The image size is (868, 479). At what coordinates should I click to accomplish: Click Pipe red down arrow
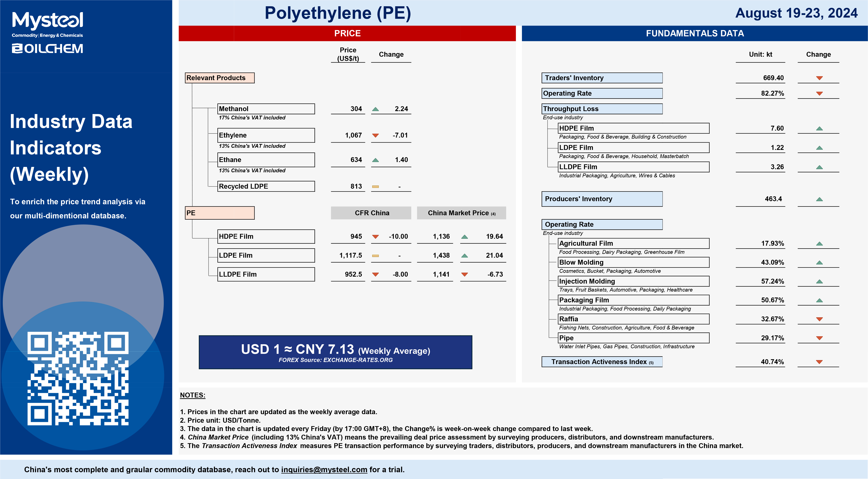pos(819,338)
